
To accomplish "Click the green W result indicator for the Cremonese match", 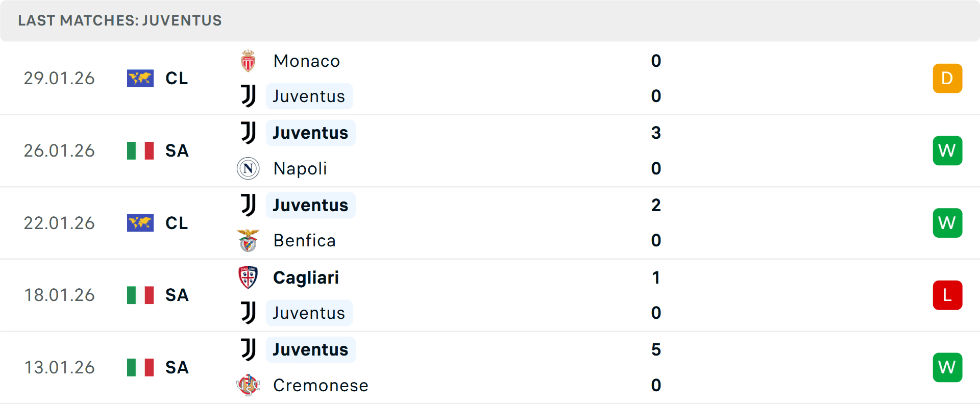I will tap(947, 367).
